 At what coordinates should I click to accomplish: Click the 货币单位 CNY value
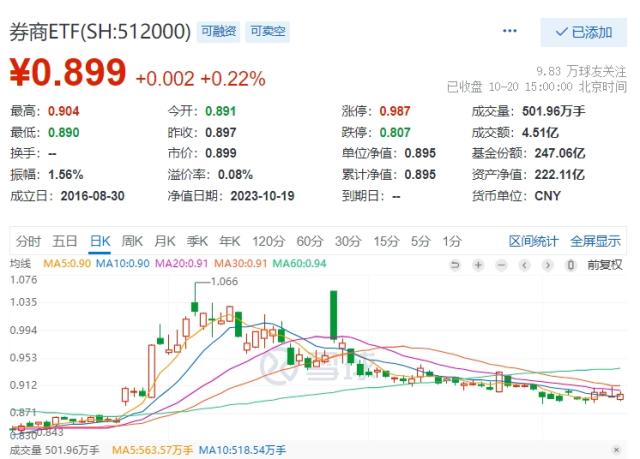click(547, 196)
